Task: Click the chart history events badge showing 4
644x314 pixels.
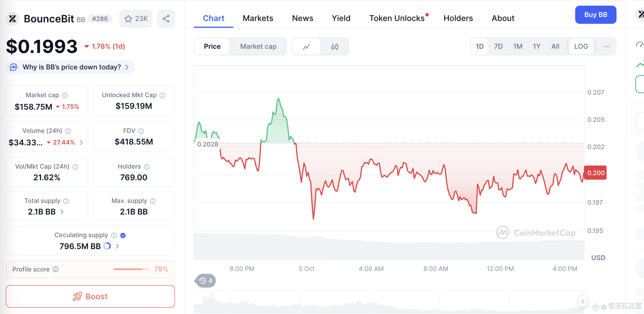Action: click(x=206, y=281)
